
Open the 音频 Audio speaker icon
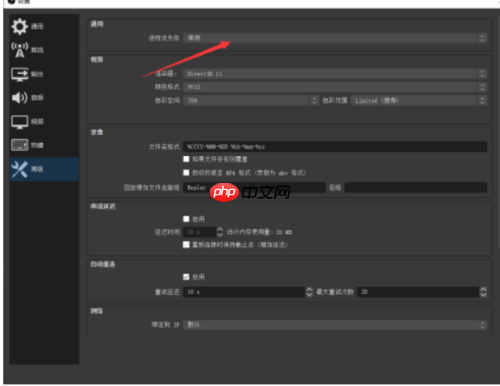click(20, 98)
